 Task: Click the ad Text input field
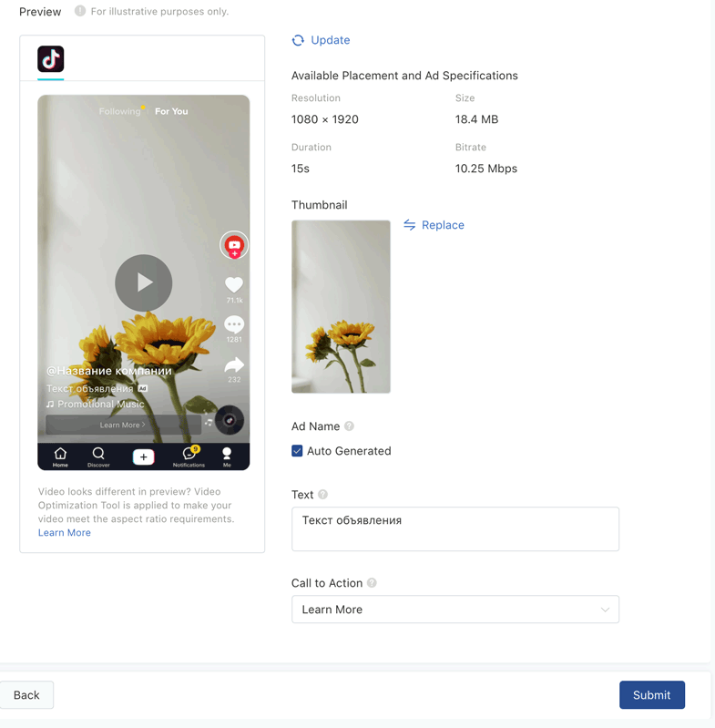455,528
